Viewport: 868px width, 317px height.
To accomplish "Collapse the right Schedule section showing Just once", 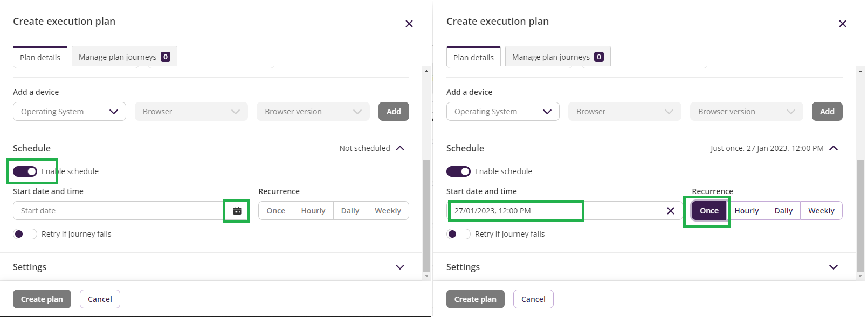I will tap(833, 148).
